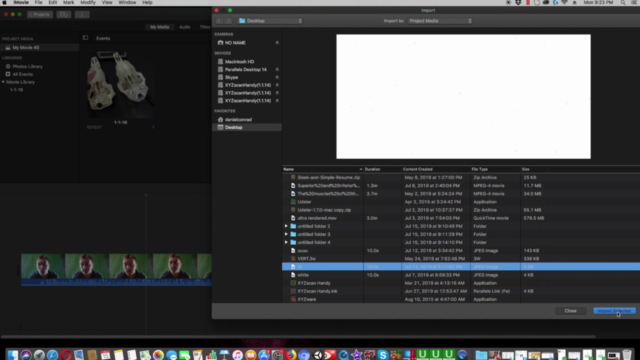Expand untitled folder 3

pos(286,234)
